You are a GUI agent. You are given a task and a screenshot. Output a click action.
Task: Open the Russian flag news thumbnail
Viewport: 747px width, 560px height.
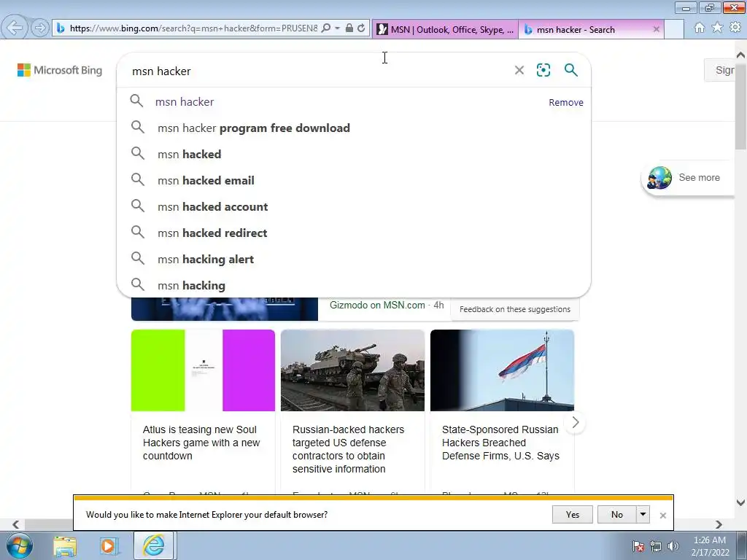[x=502, y=370]
